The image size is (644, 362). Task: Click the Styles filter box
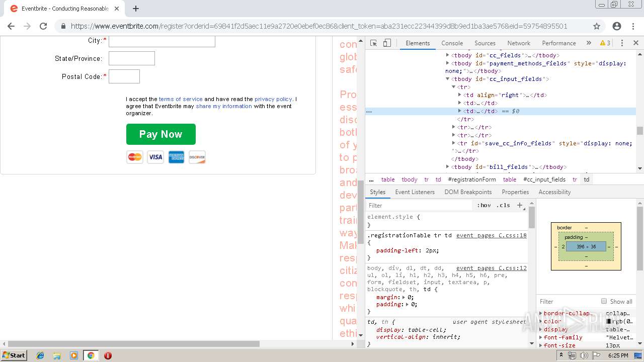tap(420, 205)
